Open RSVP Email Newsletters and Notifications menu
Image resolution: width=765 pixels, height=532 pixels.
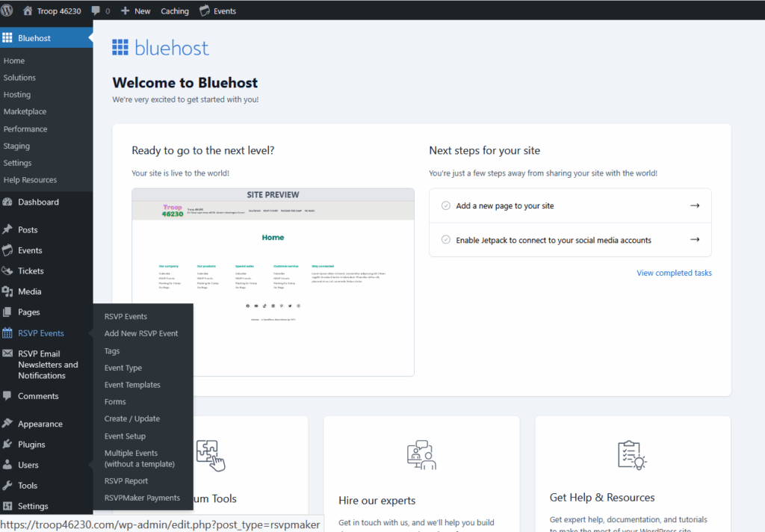tap(46, 365)
